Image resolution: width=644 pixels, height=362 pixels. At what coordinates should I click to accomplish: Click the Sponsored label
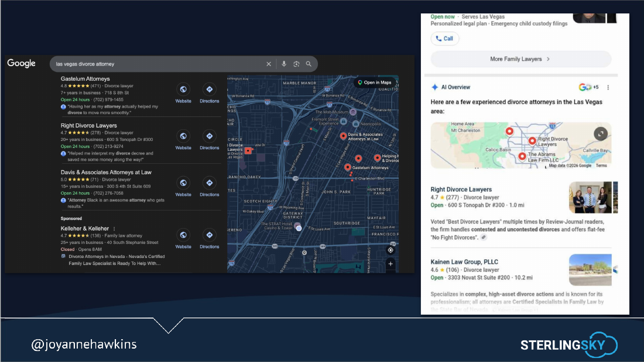71,218
